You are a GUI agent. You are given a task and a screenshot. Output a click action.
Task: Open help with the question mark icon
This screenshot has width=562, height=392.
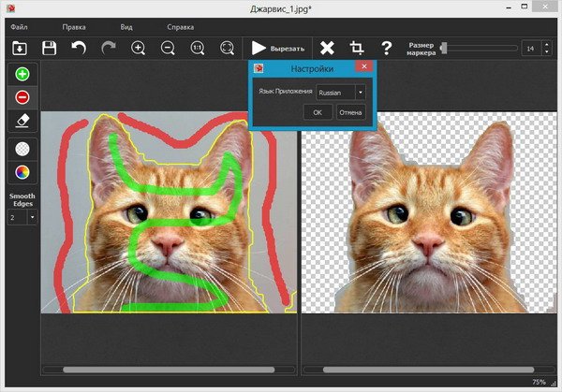(x=386, y=48)
